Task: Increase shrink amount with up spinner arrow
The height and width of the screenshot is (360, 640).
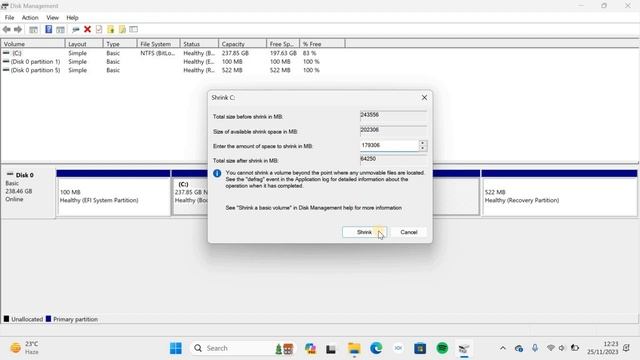Action: (x=423, y=143)
